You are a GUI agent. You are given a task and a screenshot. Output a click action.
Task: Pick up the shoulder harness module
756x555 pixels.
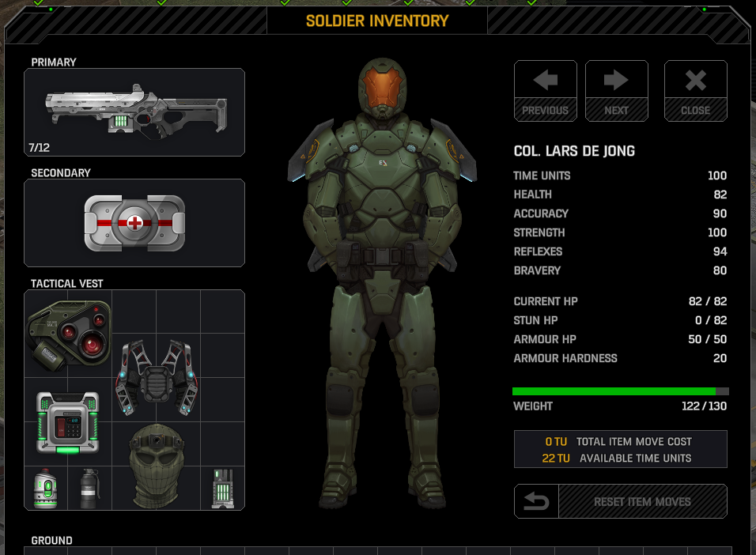pos(157,377)
